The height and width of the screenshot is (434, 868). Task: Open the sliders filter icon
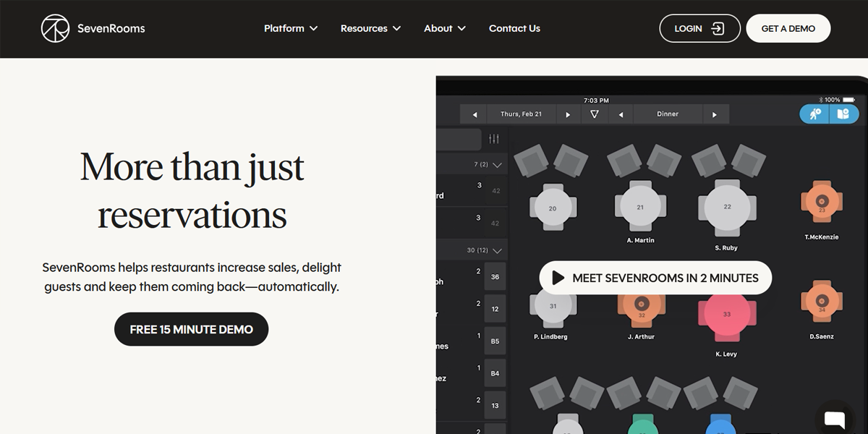pyautogui.click(x=494, y=139)
